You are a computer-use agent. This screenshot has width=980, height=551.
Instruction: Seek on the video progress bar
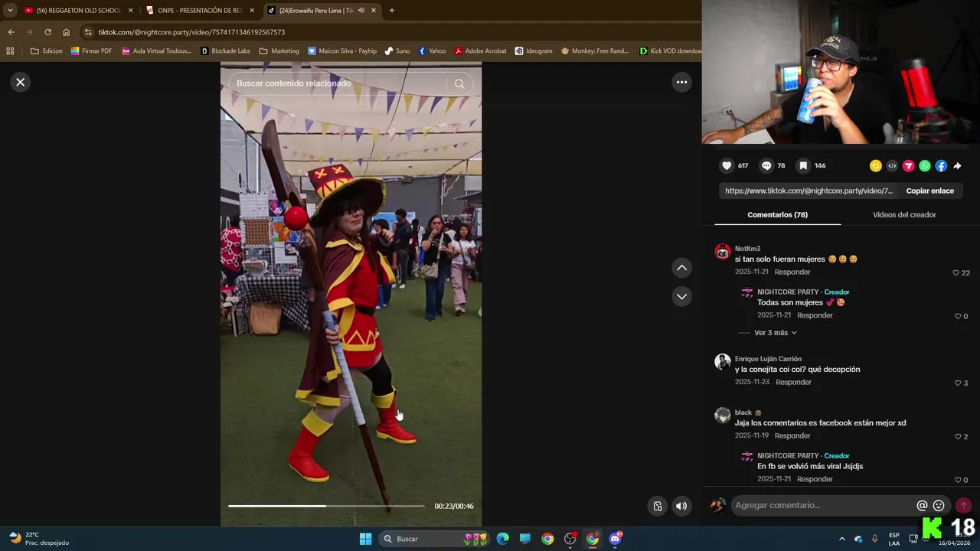pos(326,506)
